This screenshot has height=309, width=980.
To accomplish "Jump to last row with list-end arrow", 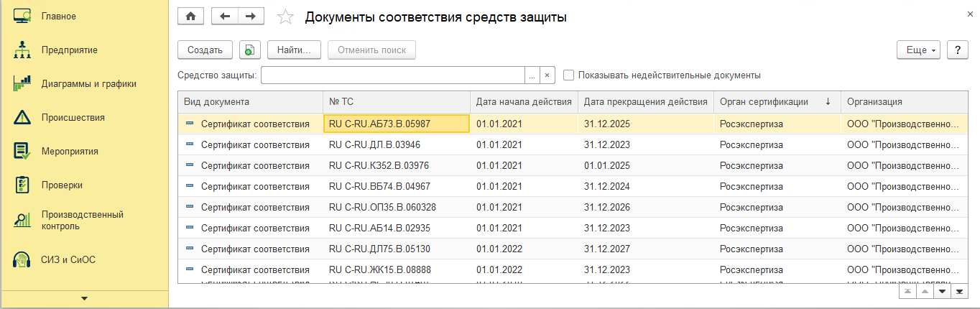I will (x=958, y=292).
